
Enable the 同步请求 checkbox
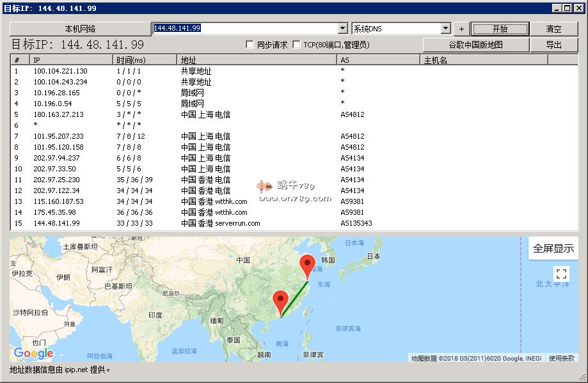point(250,45)
